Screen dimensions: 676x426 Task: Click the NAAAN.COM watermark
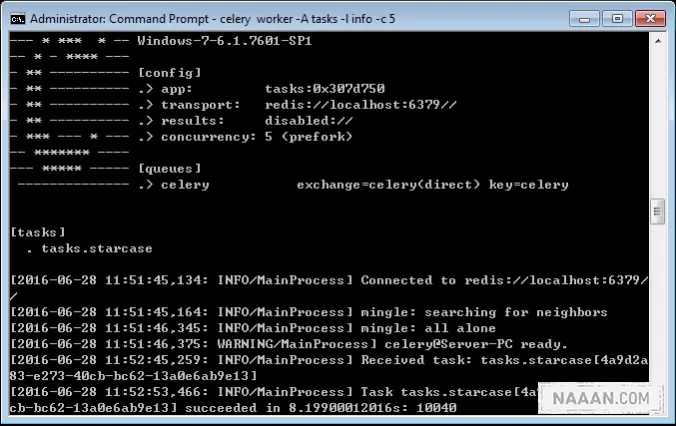(601, 398)
